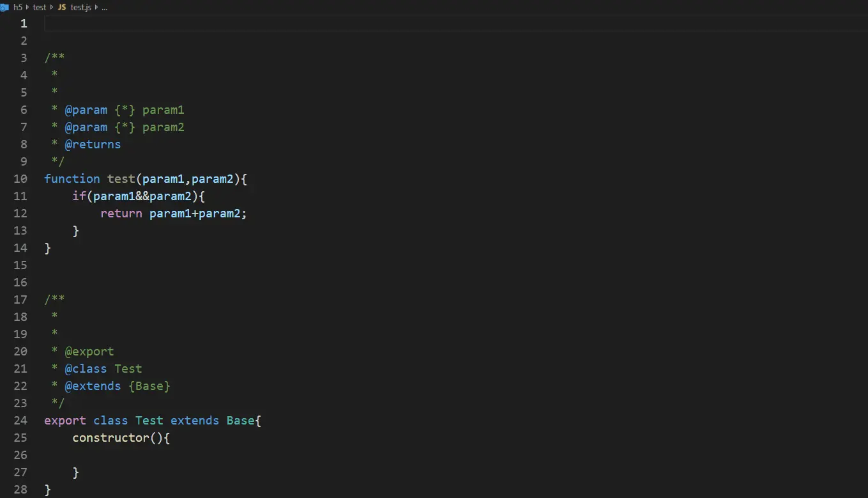Open the test folder breadcrumb
Image resolution: width=868 pixels, height=498 pixels.
coord(40,8)
